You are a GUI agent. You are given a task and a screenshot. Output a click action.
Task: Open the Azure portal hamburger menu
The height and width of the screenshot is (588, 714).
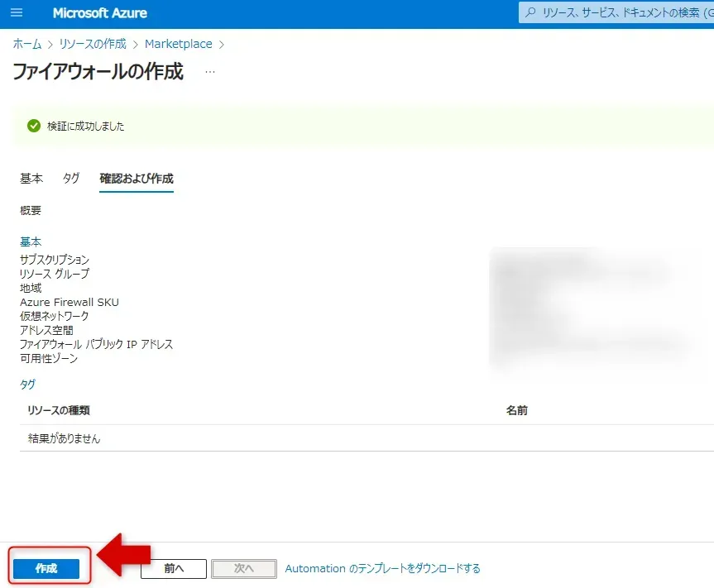click(17, 13)
